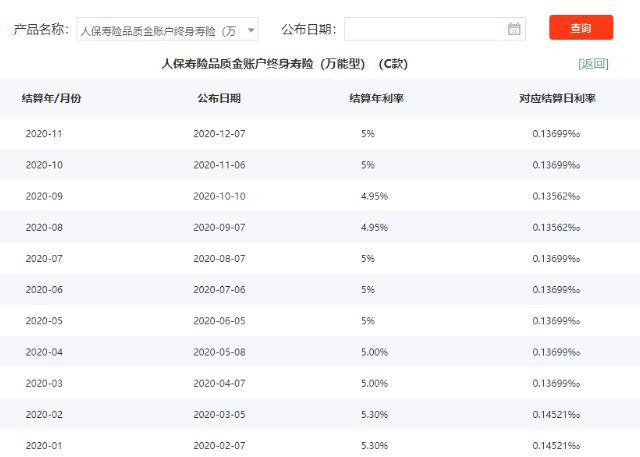
Task: Select the 2020-03 settlement month cell
Action: point(44,384)
